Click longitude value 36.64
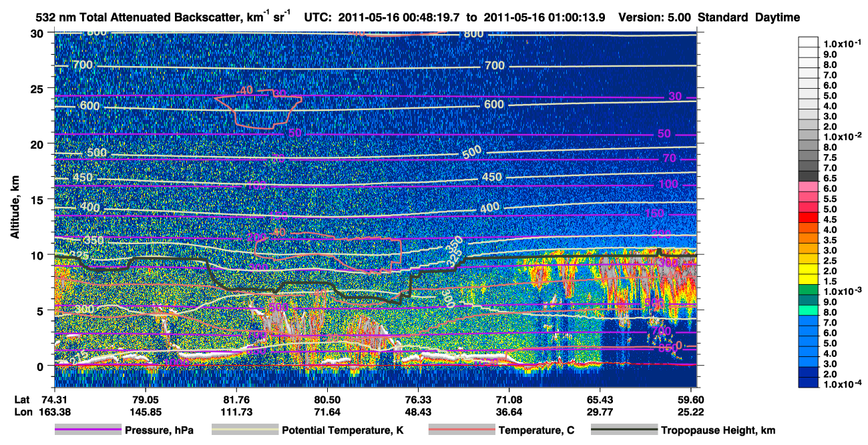 [509, 412]
